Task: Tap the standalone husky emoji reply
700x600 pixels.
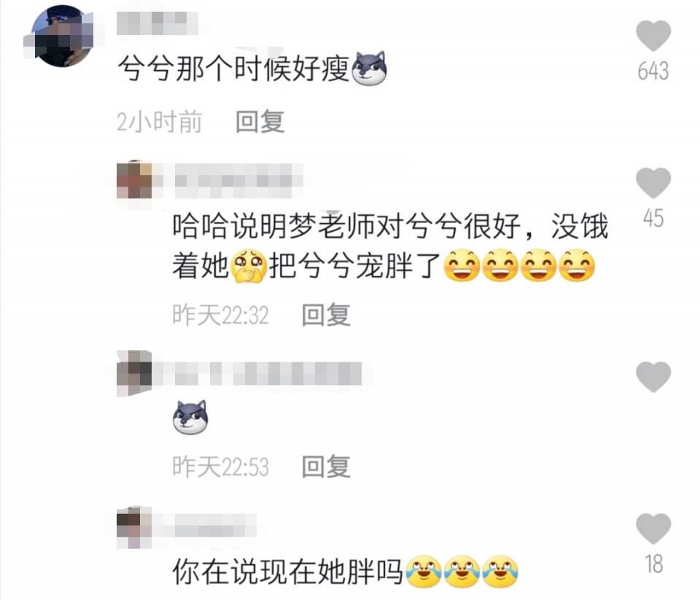Action: (190, 417)
